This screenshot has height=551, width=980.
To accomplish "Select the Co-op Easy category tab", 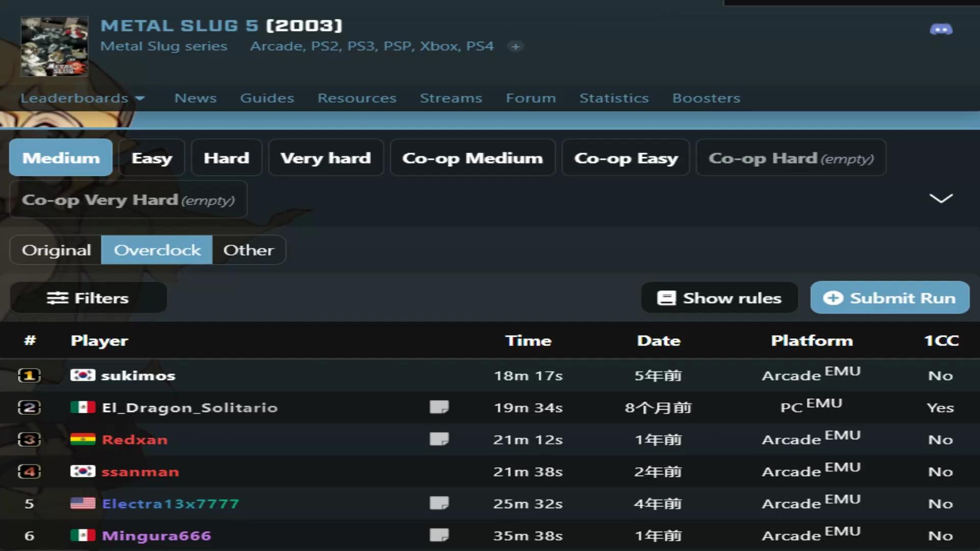I will pyautogui.click(x=626, y=158).
